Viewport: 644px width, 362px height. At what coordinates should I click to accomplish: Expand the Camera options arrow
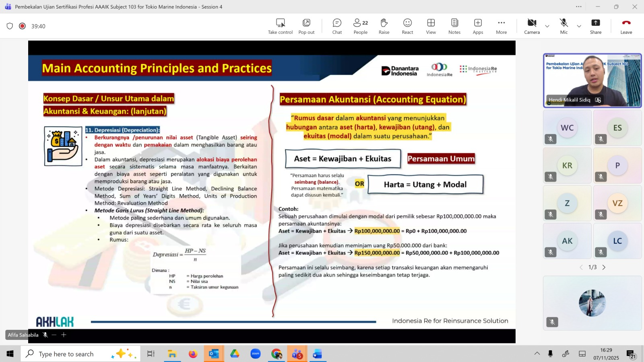(547, 26)
